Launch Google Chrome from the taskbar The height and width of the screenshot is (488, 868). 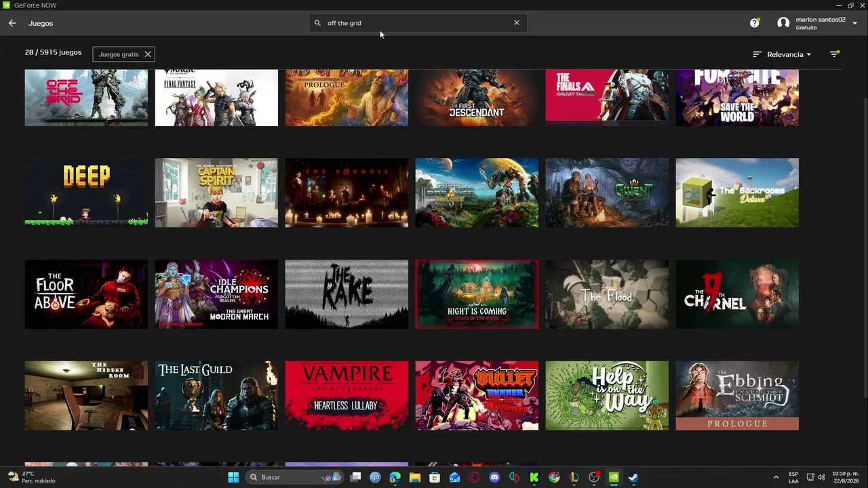[554, 477]
